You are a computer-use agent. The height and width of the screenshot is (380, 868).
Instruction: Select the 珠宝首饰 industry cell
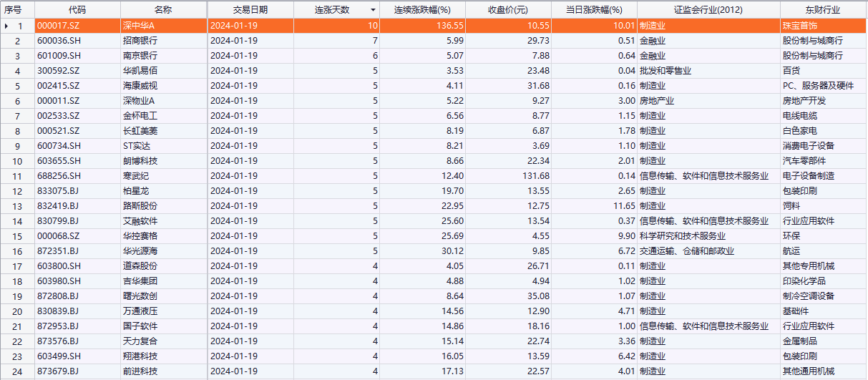[x=822, y=26]
